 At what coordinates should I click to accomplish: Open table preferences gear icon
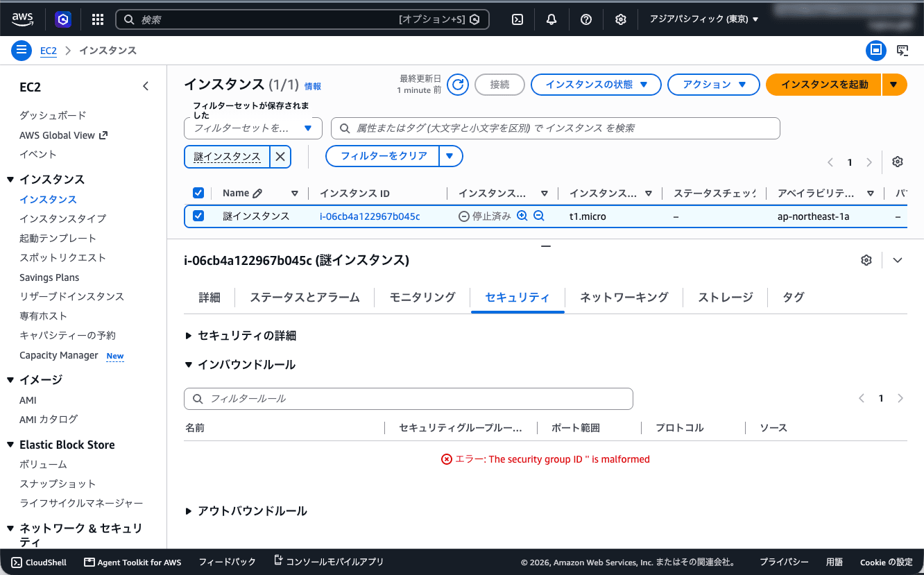898,162
